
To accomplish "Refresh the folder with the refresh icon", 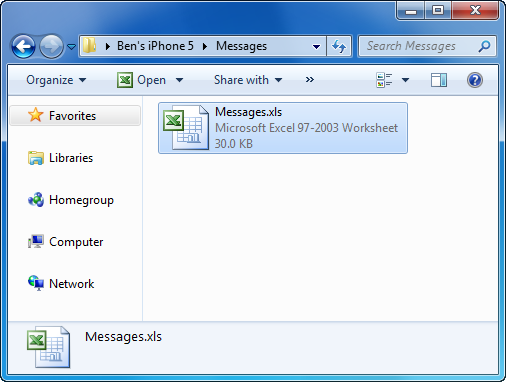I will coord(339,46).
